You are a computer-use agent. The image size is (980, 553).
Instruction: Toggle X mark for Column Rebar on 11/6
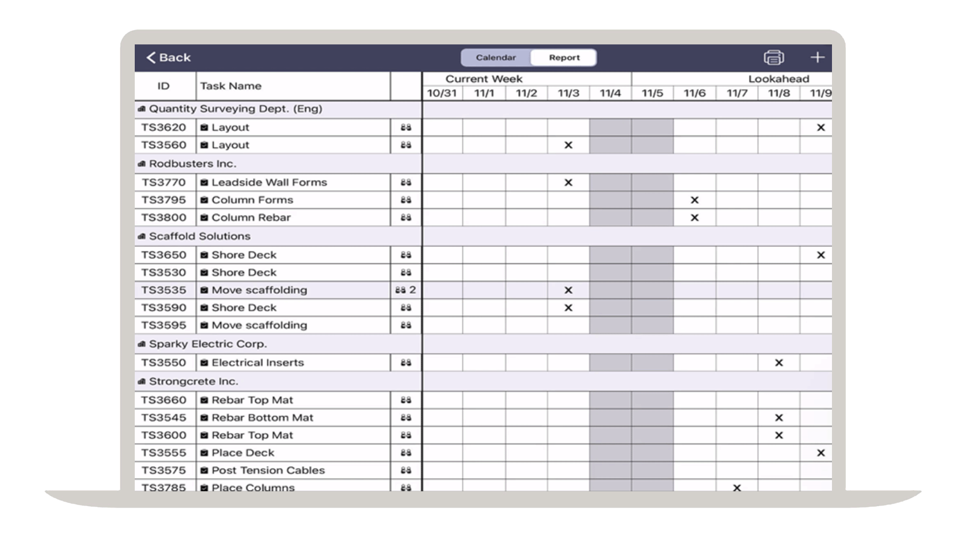pyautogui.click(x=694, y=218)
